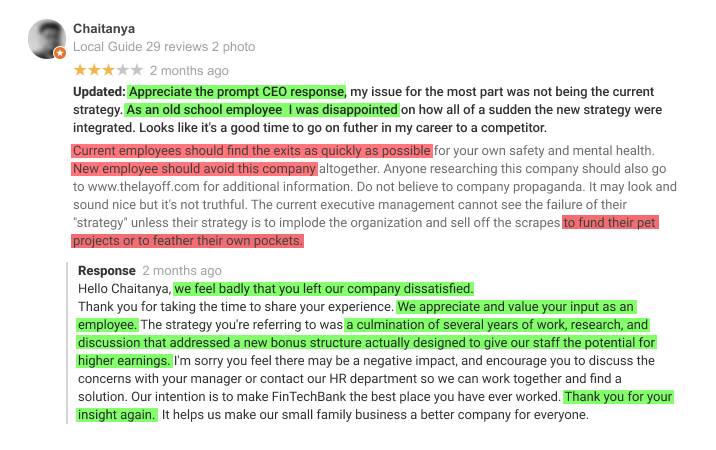Click the review's '2 months ago' timestamp
Viewport: 716px width, 450px height.
189,71
